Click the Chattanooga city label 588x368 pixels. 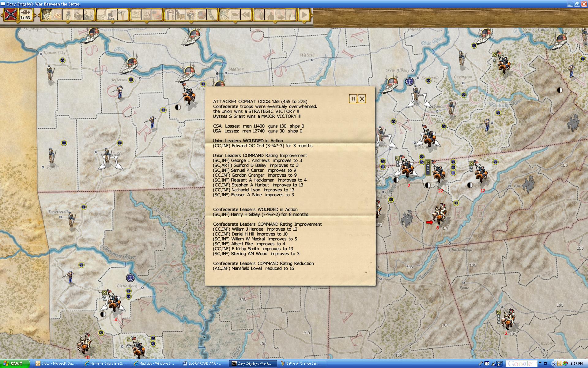tap(460, 249)
